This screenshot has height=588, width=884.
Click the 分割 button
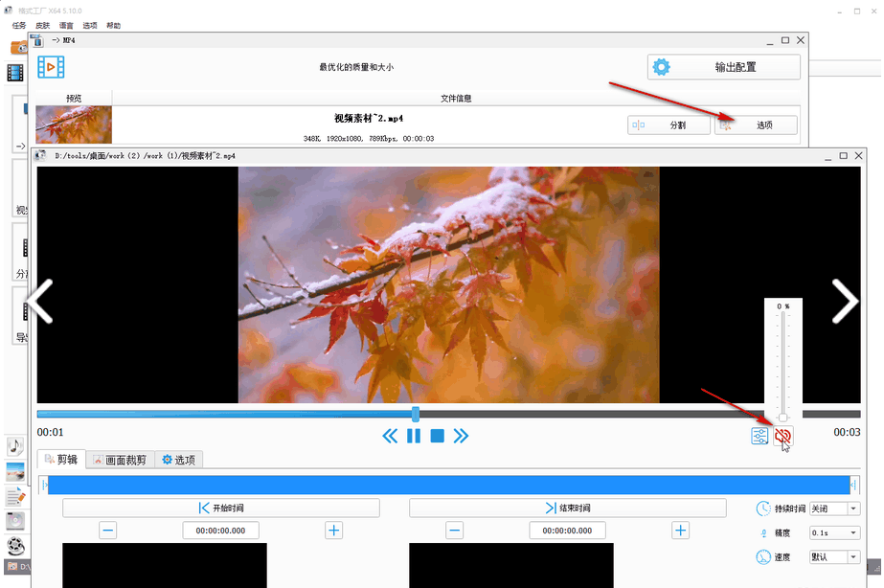tap(669, 124)
